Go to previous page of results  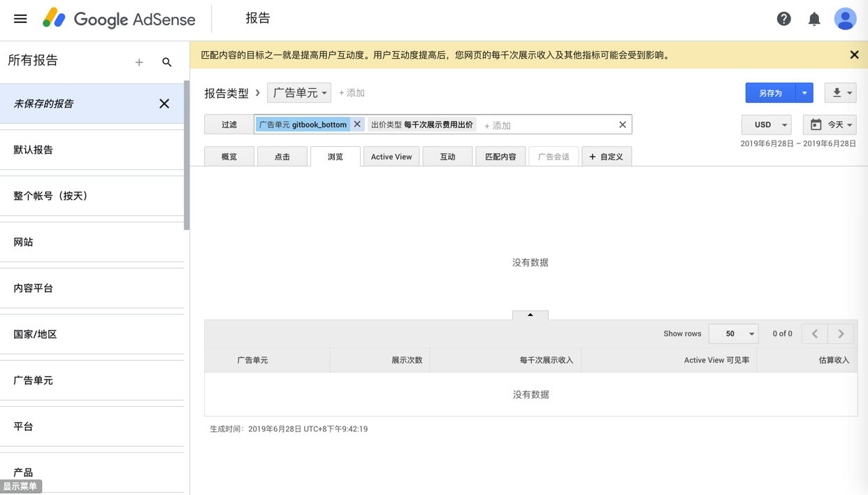tap(815, 333)
